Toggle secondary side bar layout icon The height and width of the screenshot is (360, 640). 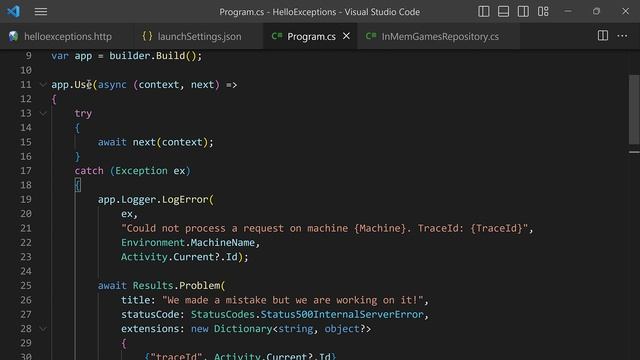523,11
